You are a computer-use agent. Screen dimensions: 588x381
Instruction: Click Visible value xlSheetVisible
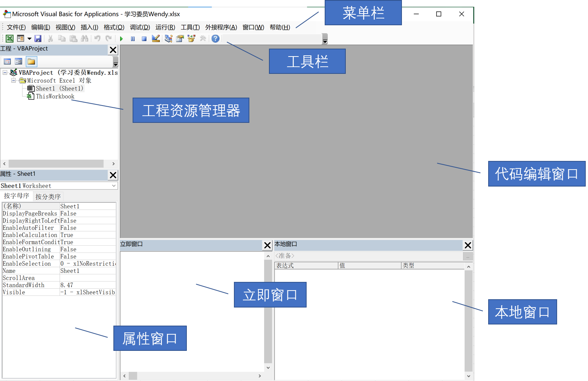point(88,292)
